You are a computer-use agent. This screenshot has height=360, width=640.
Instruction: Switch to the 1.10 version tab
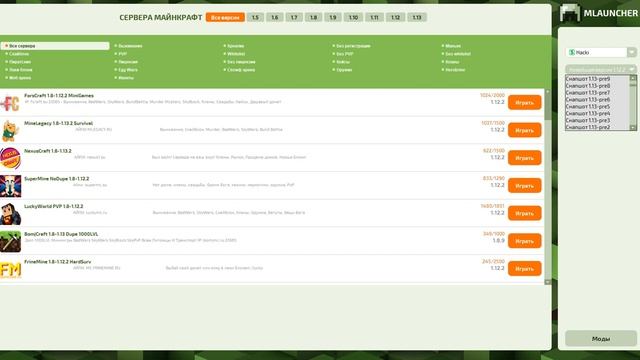pyautogui.click(x=353, y=18)
